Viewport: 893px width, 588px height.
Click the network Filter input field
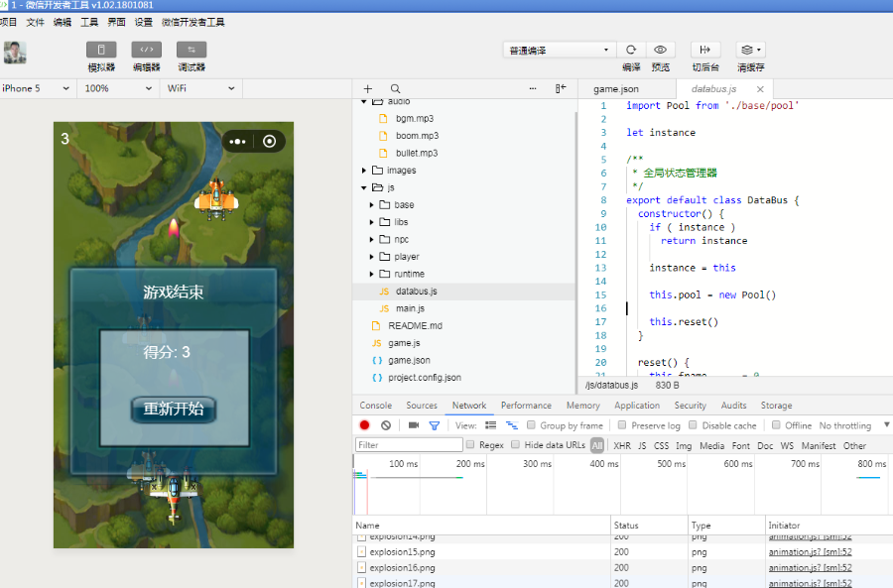(409, 445)
